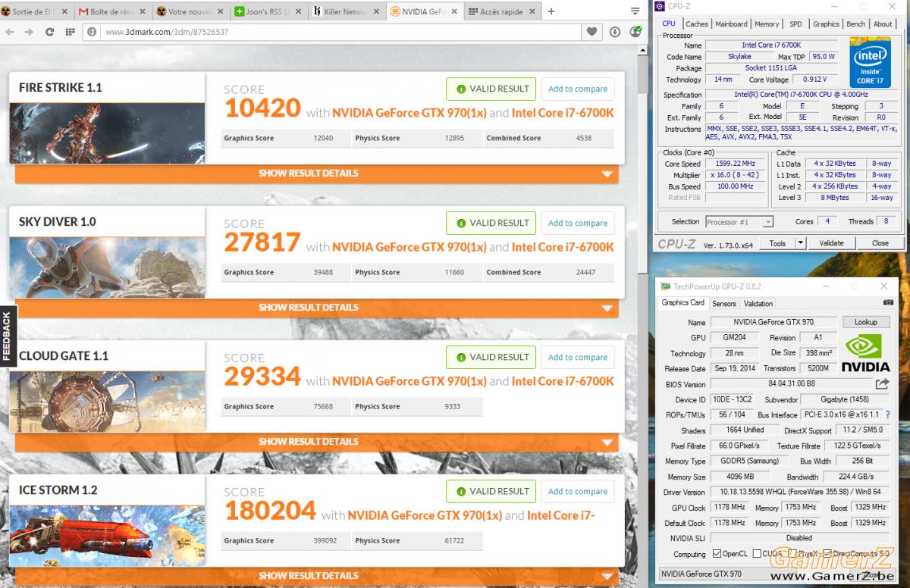
Task: Reload the 3DMark page
Action: coord(49,32)
